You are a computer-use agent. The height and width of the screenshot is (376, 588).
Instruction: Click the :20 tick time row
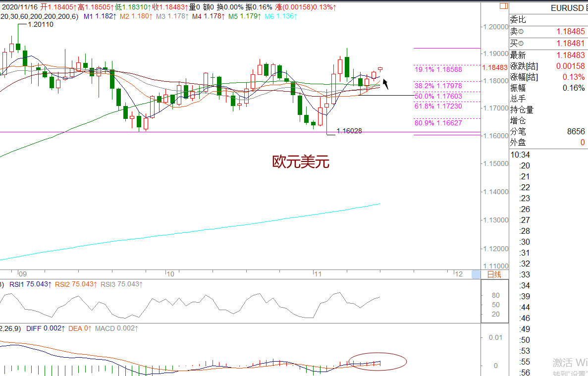(525, 165)
